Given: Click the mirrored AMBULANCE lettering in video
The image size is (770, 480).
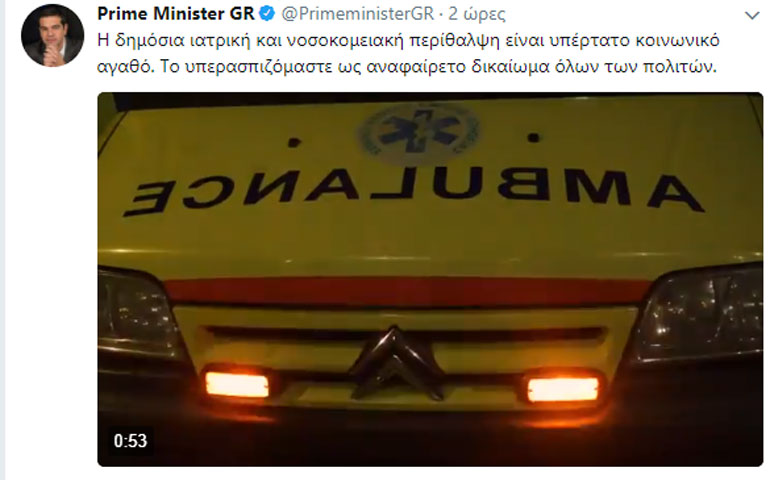Looking at the screenshot, I should click(x=413, y=191).
